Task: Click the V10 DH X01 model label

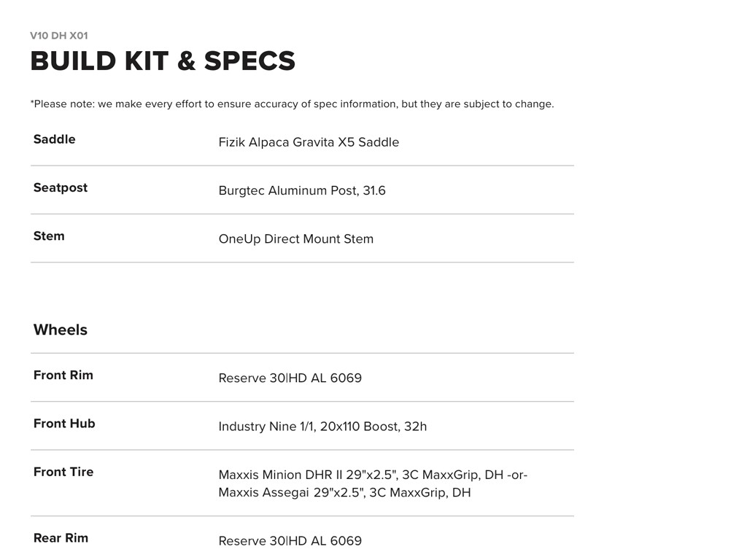Action: click(x=59, y=36)
